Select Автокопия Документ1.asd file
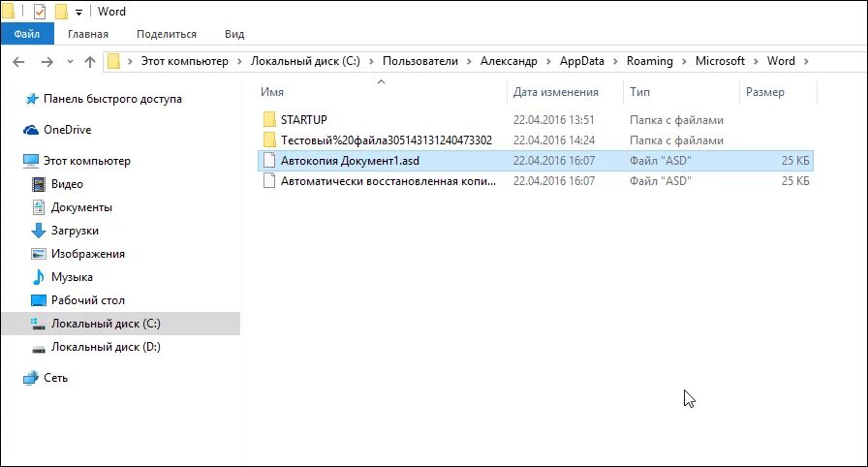 point(350,161)
